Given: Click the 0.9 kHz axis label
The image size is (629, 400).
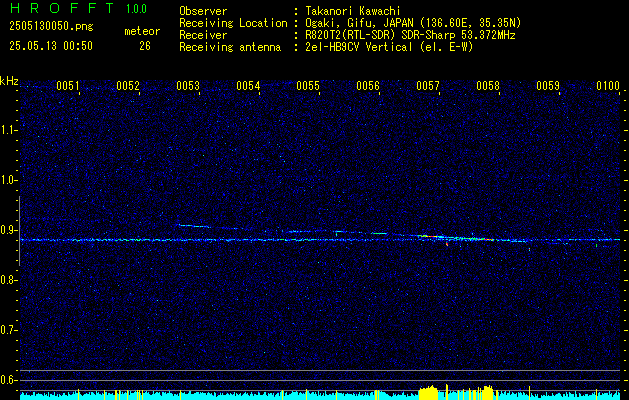Looking at the screenshot, I should [x=8, y=230].
